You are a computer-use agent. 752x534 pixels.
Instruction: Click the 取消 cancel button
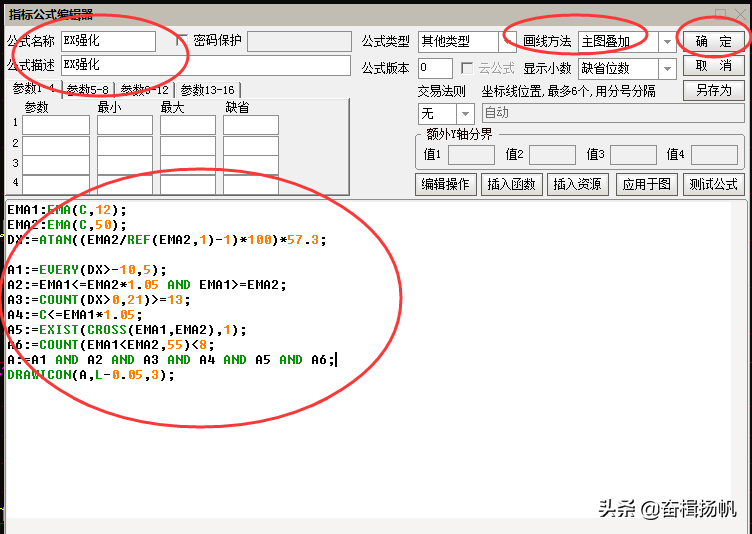pos(714,65)
